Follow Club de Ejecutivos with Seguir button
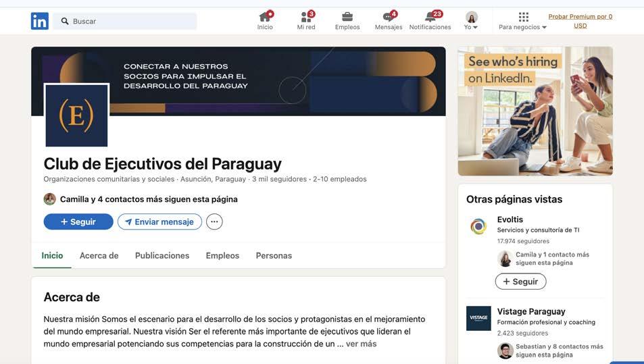Screen dimensions: 644x364 [78, 222]
